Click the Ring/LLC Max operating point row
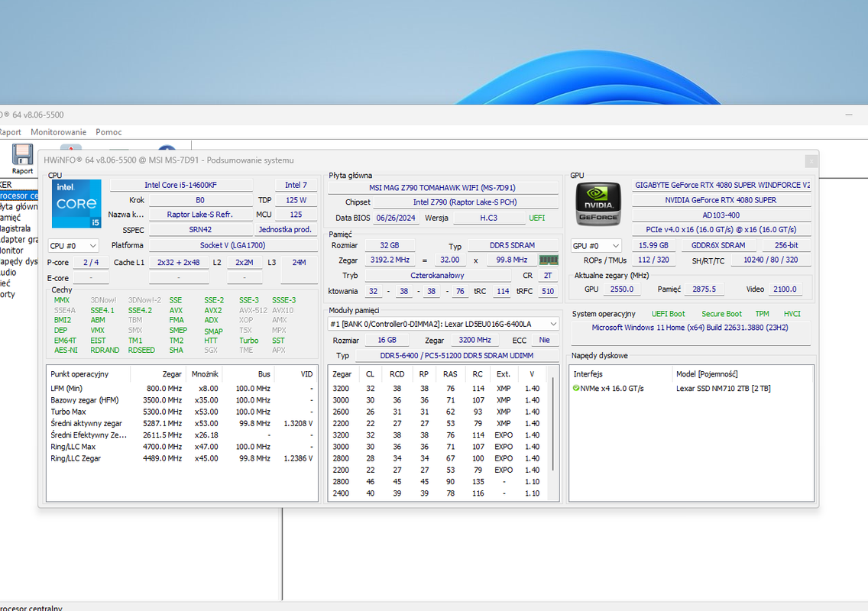 coord(182,447)
